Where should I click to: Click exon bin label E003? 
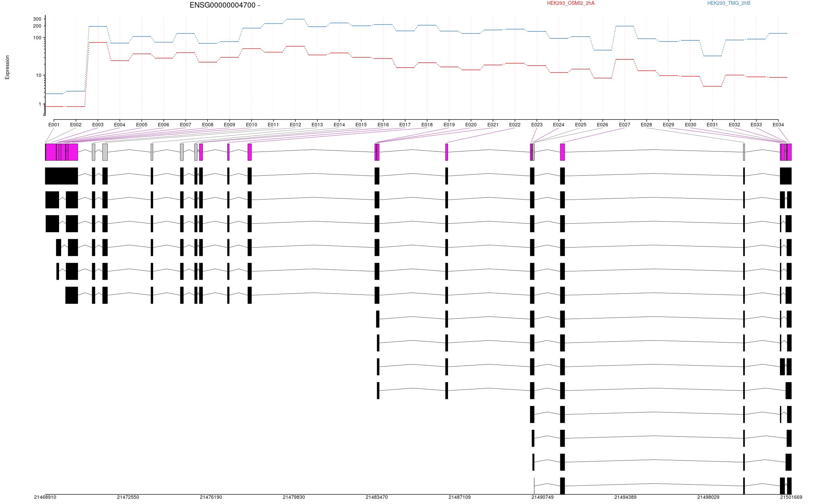point(98,125)
